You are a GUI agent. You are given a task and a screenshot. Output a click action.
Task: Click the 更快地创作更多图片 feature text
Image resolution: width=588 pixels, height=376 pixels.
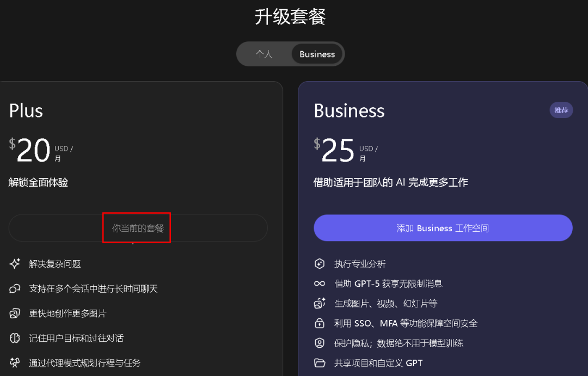[x=68, y=313]
